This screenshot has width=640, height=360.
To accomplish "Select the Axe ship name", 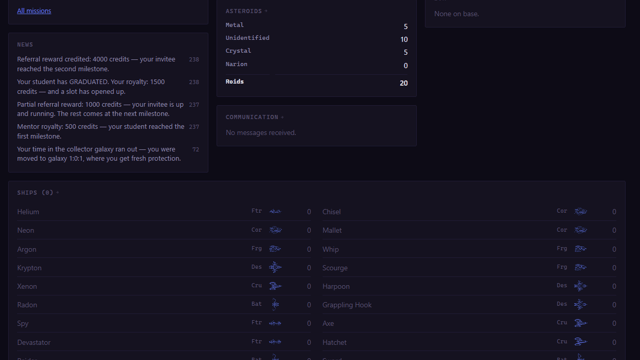I will (x=328, y=324).
